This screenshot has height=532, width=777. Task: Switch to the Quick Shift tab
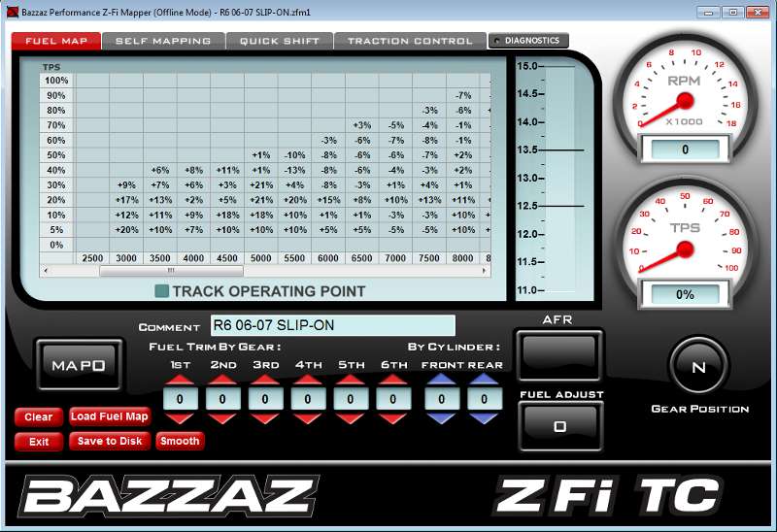(280, 41)
